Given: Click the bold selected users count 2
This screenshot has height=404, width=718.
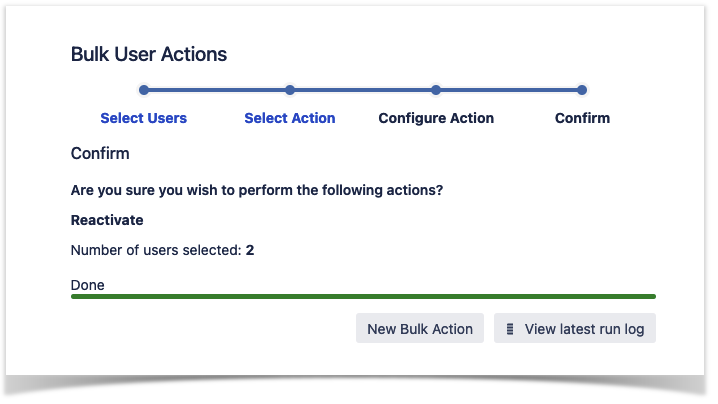Looking at the screenshot, I should 250,250.
